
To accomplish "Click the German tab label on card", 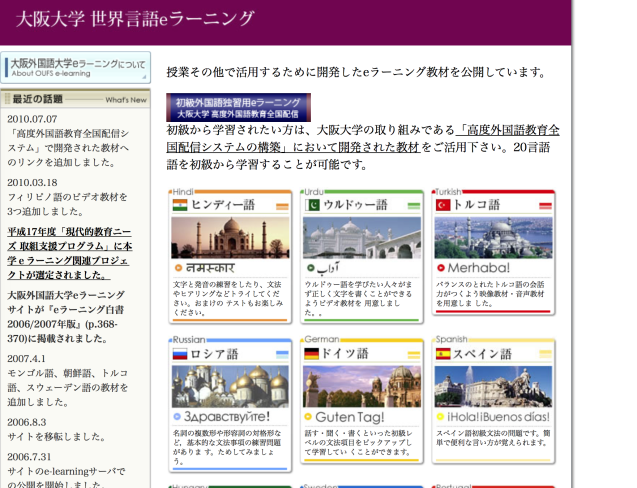I will pyautogui.click(x=322, y=339).
